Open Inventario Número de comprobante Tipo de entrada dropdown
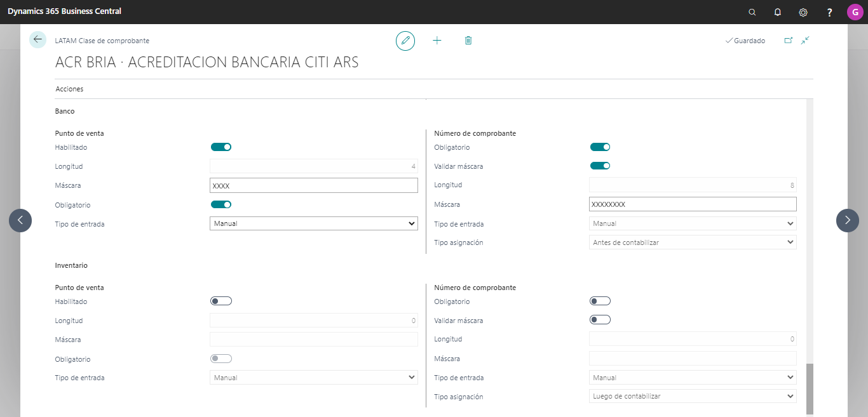 [x=693, y=378]
